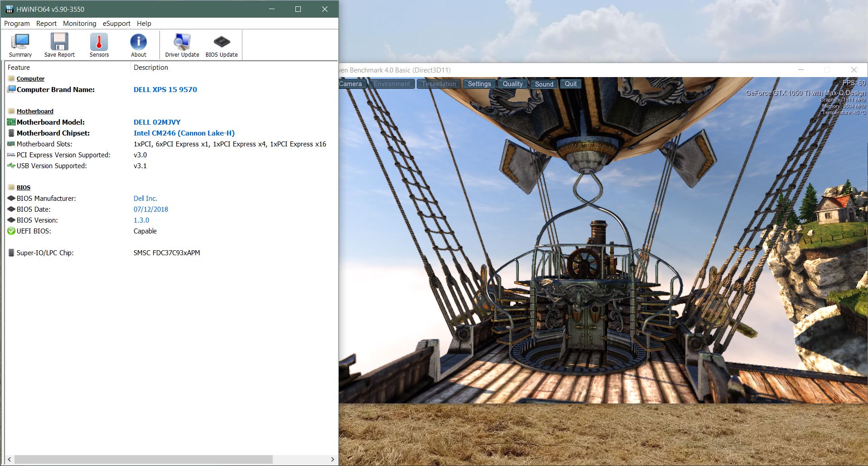Select the Computer section header
This screenshot has width=868, height=466.
coord(30,78)
